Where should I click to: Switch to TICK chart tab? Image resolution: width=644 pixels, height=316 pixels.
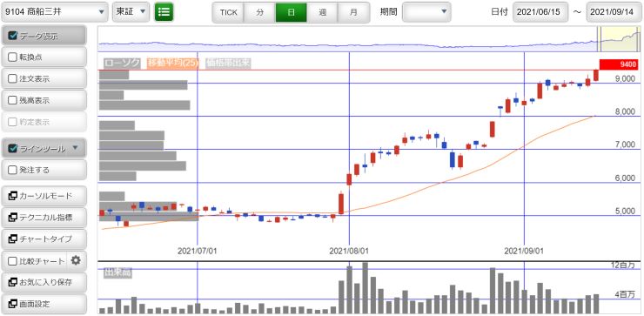(x=228, y=12)
